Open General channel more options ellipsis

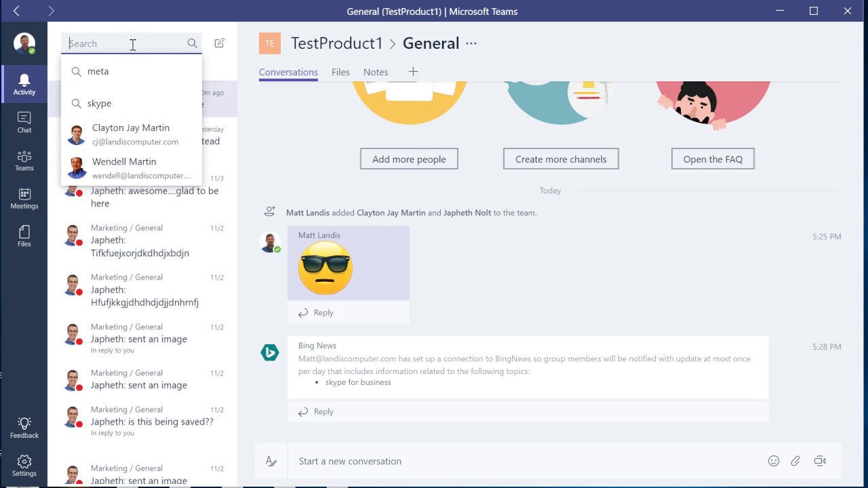click(x=471, y=43)
